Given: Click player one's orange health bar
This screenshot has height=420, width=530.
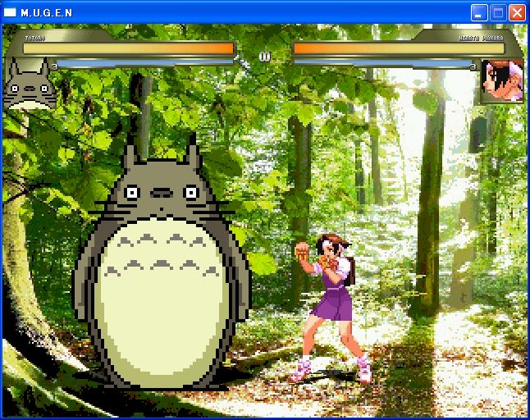Looking at the screenshot, I should tap(129, 48).
